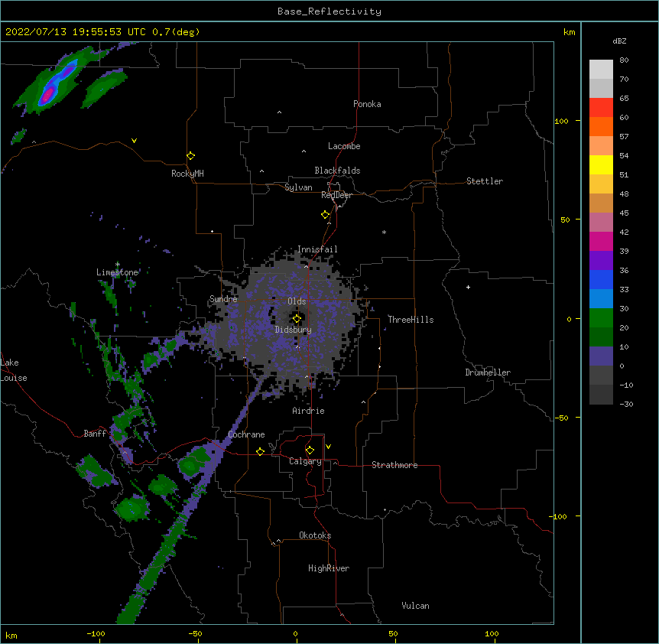Click the yellow V marker northwest of RockyMH
Viewport: 659px width, 644px height.
point(134,141)
